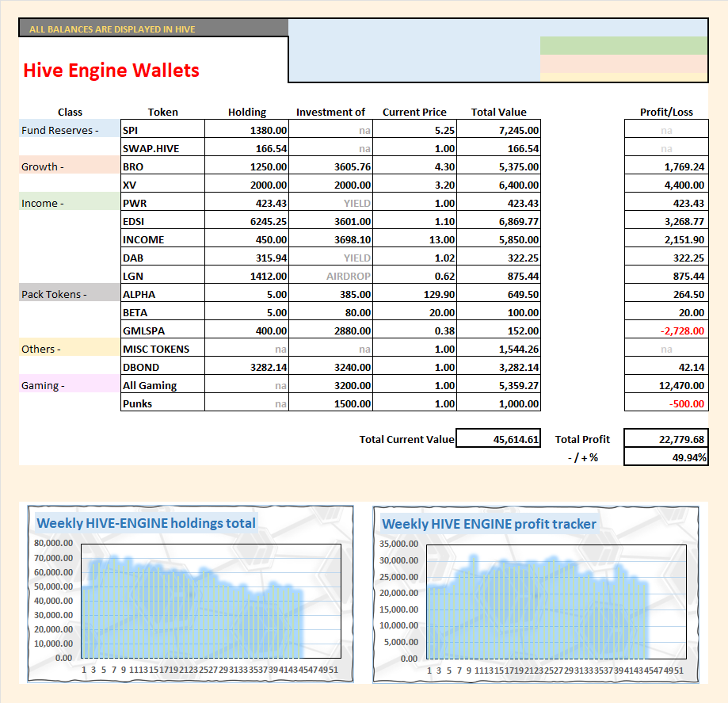The height and width of the screenshot is (703, 728).
Task: Select BRO investment value 3605.76
Action: (330, 165)
